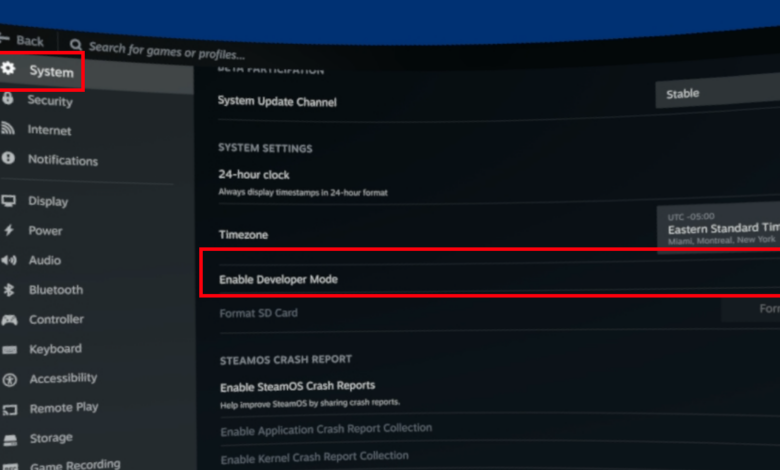This screenshot has height=470, width=780.
Task: Click the Timezone label
Action: [243, 235]
